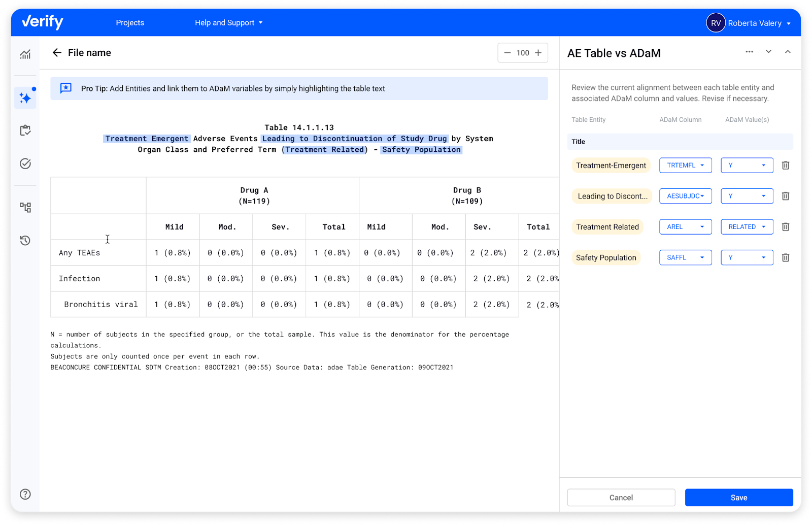
Task: Open the TRTEMFL column dropdown
Action: pyautogui.click(x=685, y=165)
